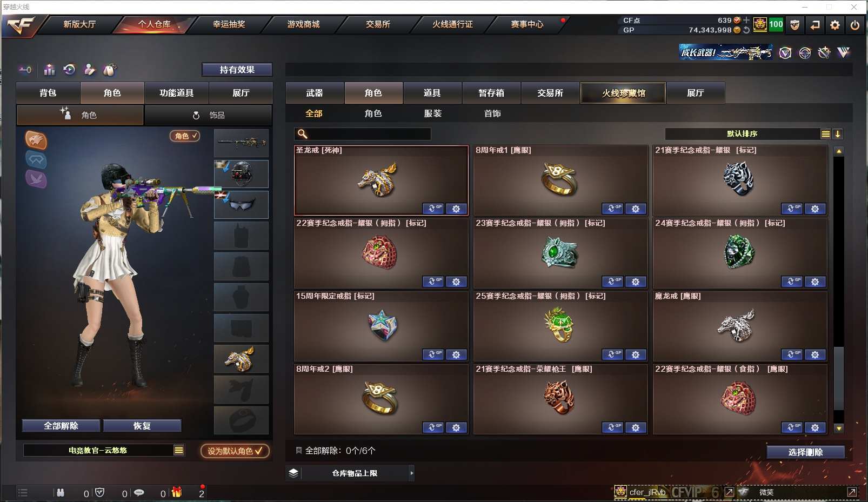
Task: Click the 选择删除 button
Action: click(x=805, y=452)
